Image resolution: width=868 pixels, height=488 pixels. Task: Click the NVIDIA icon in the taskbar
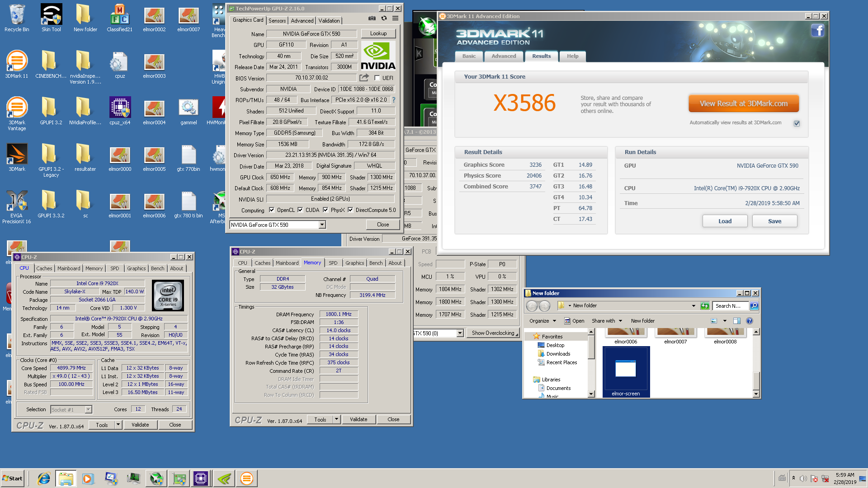[224, 479]
